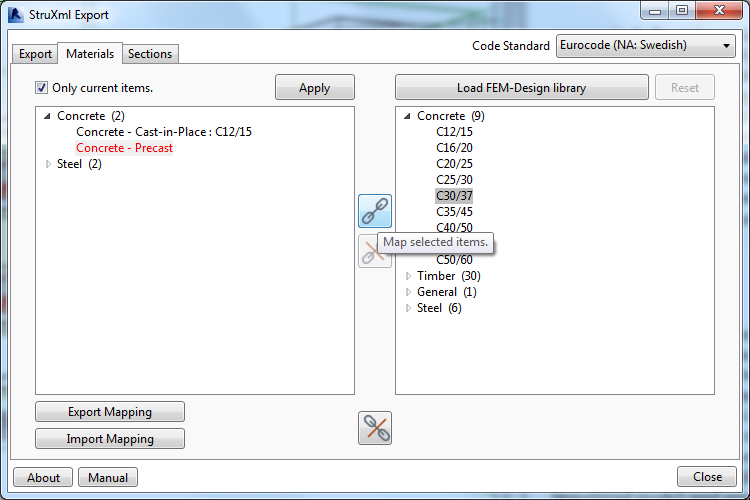
Task: Click the General (1) label
Action: (446, 292)
